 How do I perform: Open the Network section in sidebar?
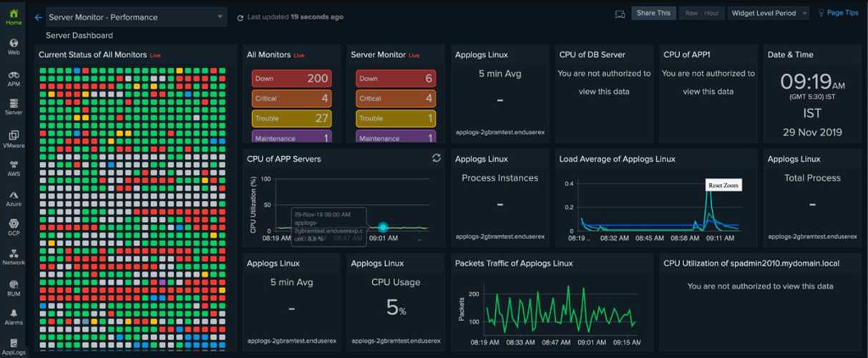(14, 256)
